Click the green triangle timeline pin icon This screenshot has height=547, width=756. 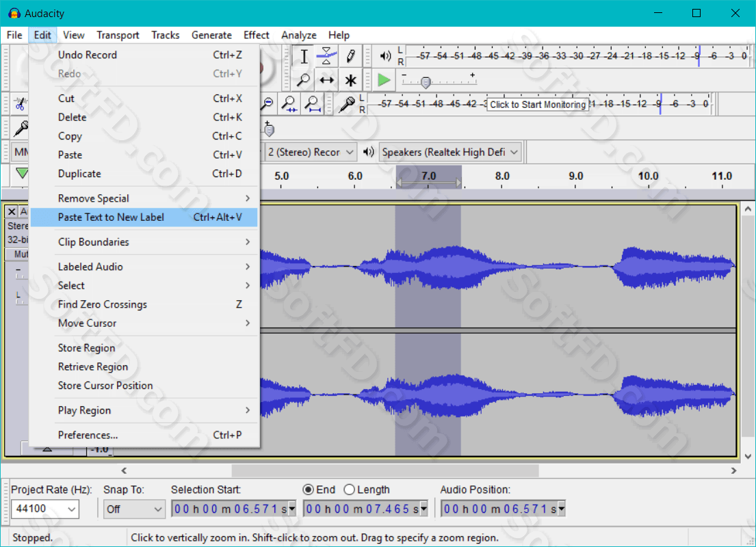point(22,173)
